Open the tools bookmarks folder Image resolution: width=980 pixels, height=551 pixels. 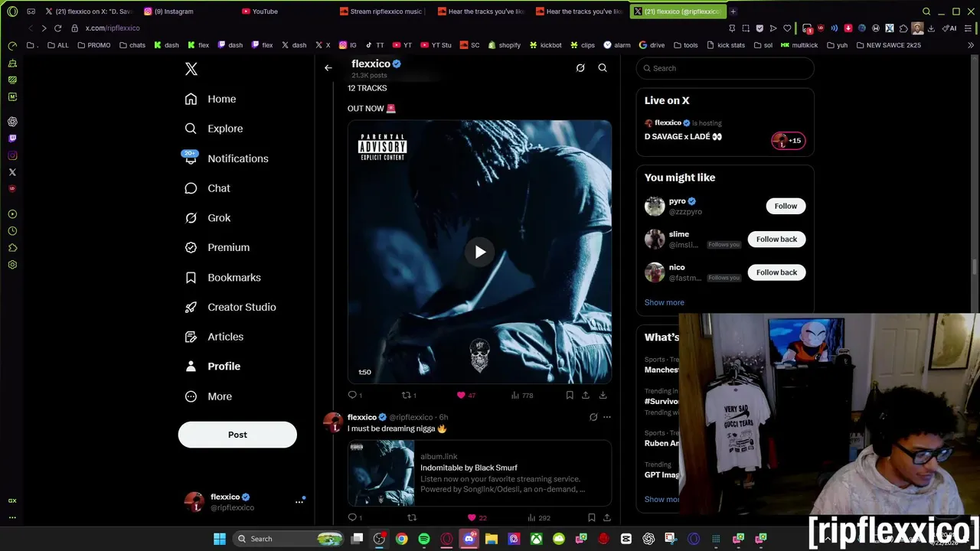pyautogui.click(x=685, y=45)
